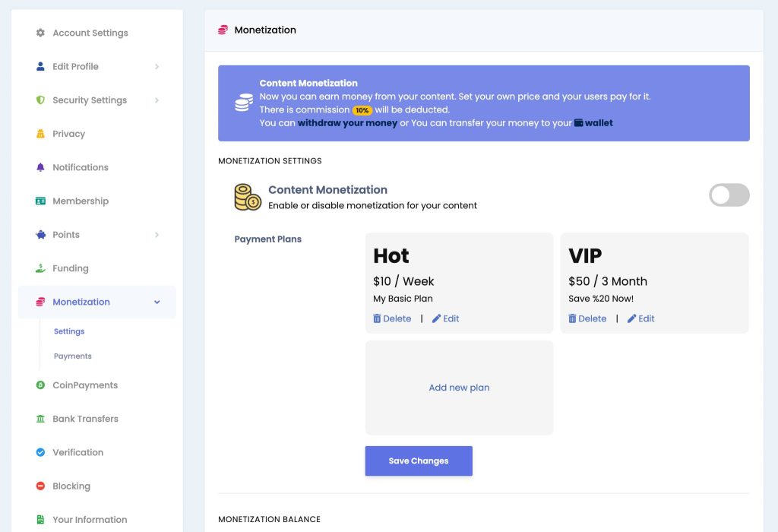Select the Settings submenu item
This screenshot has height=532, width=778.
(x=69, y=331)
